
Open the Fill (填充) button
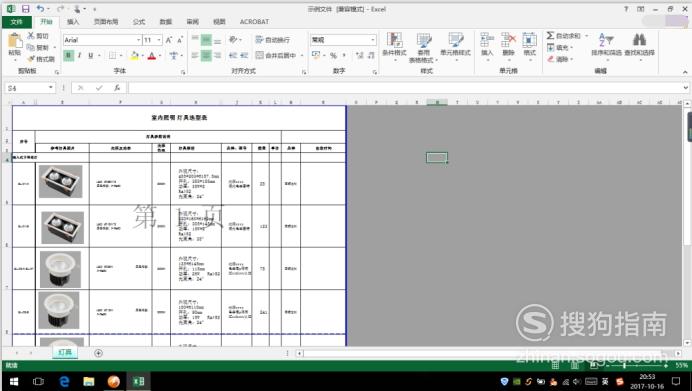coord(560,47)
